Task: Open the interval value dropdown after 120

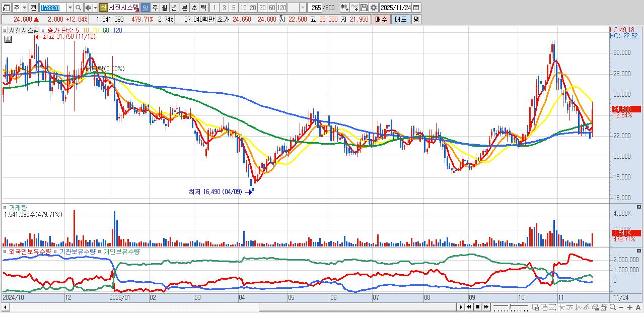Action: (x=303, y=8)
